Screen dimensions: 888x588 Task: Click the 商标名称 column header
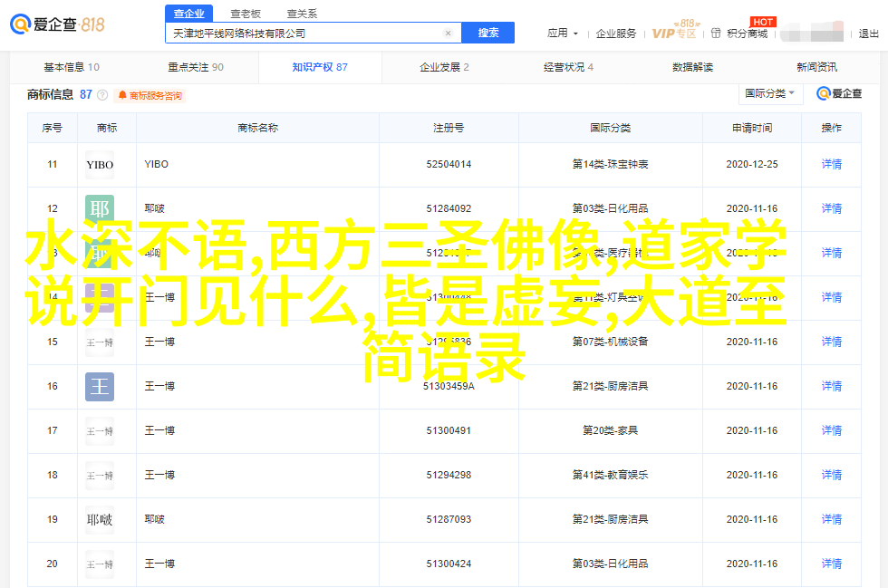[257, 128]
